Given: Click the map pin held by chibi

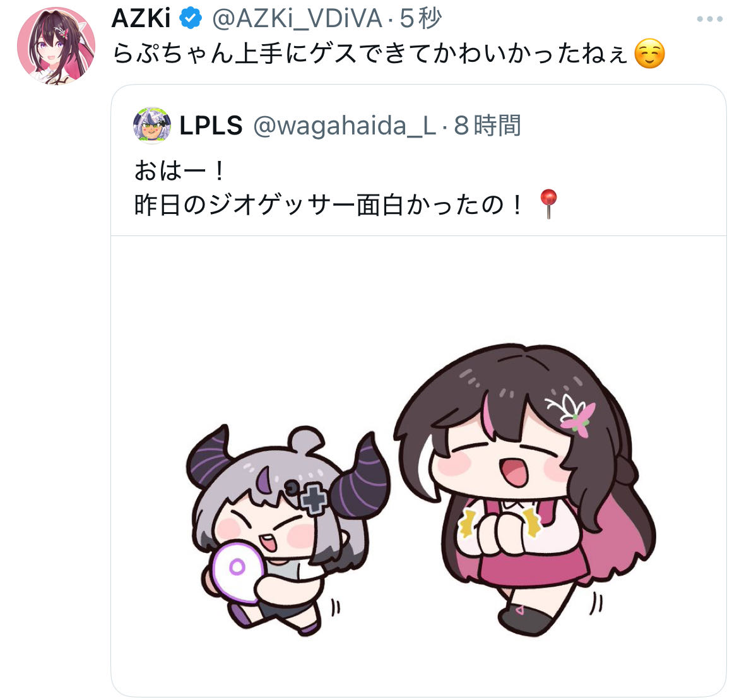Looking at the screenshot, I should click(x=236, y=572).
